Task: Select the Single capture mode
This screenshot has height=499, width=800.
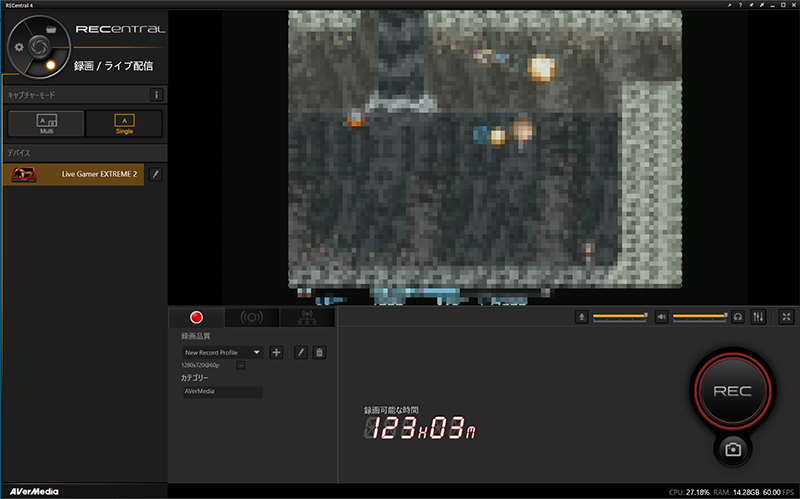Action: pyautogui.click(x=123, y=123)
